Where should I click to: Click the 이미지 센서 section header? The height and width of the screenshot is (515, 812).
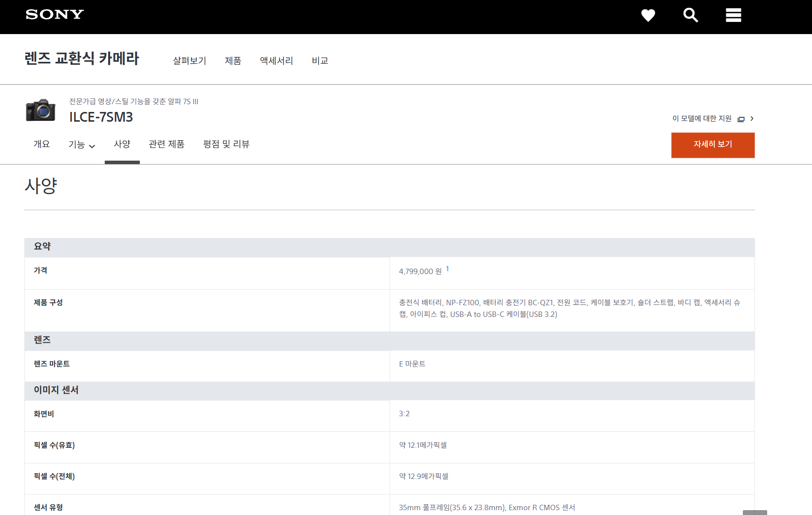tap(389, 391)
